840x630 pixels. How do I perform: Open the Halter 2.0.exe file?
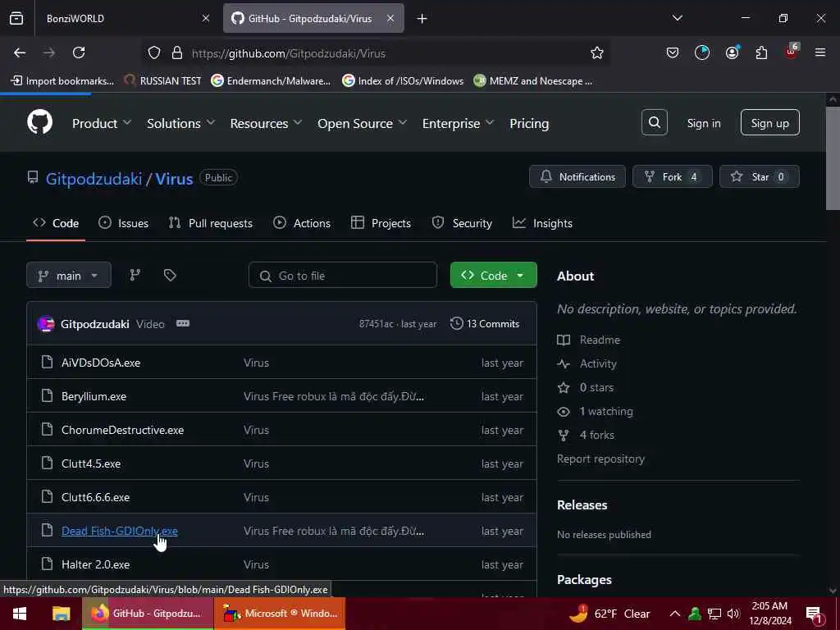point(95,564)
